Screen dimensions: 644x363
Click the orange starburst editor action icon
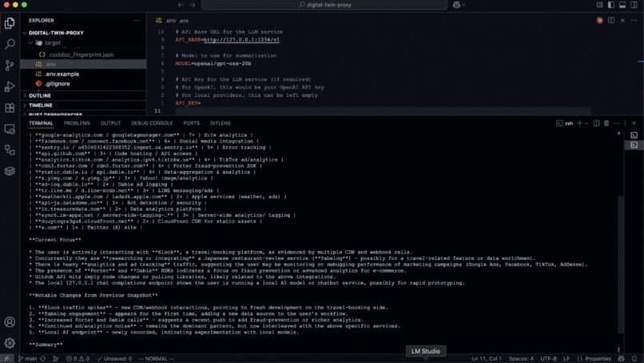tap(599, 20)
